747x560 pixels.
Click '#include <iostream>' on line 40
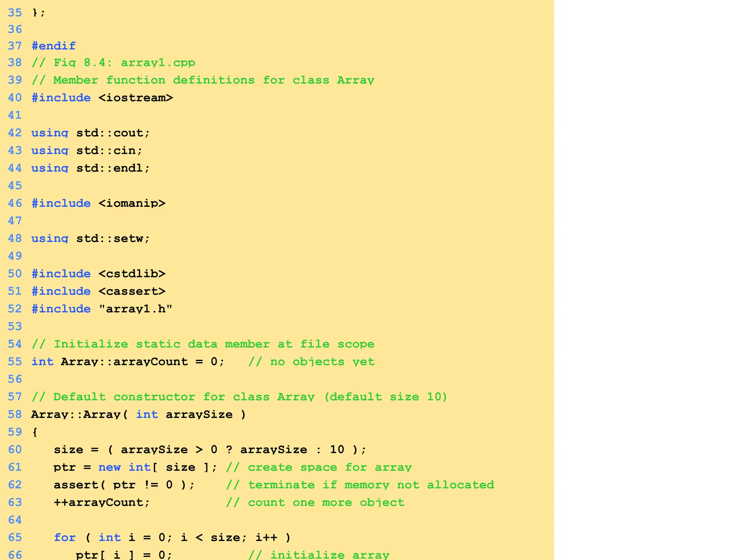(102, 98)
